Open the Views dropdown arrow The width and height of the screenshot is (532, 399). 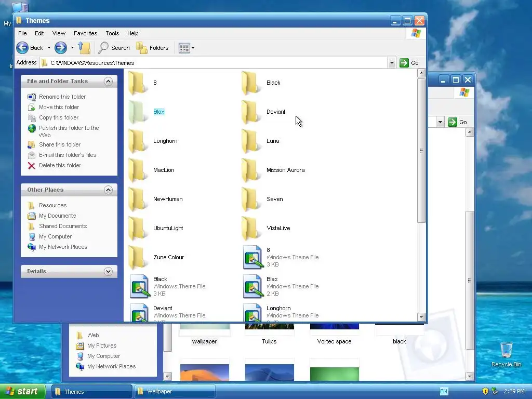[x=193, y=48]
